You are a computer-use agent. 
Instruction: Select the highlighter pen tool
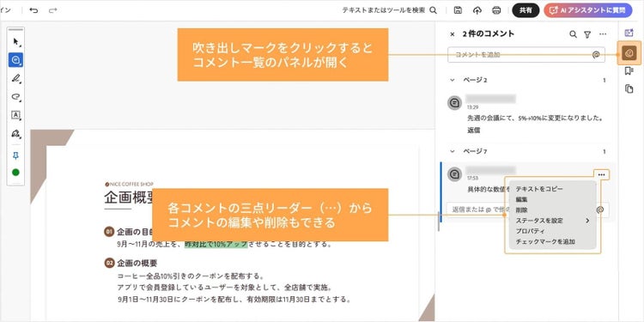(x=15, y=78)
